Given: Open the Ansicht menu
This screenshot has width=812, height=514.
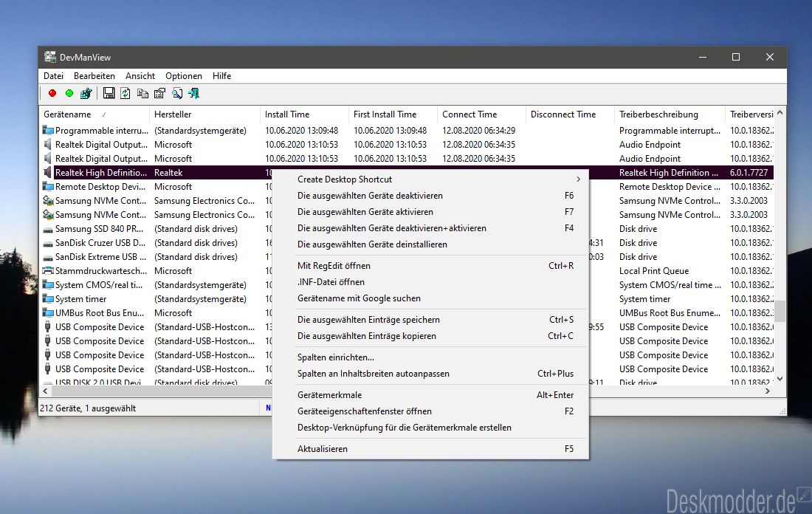Looking at the screenshot, I should point(140,75).
